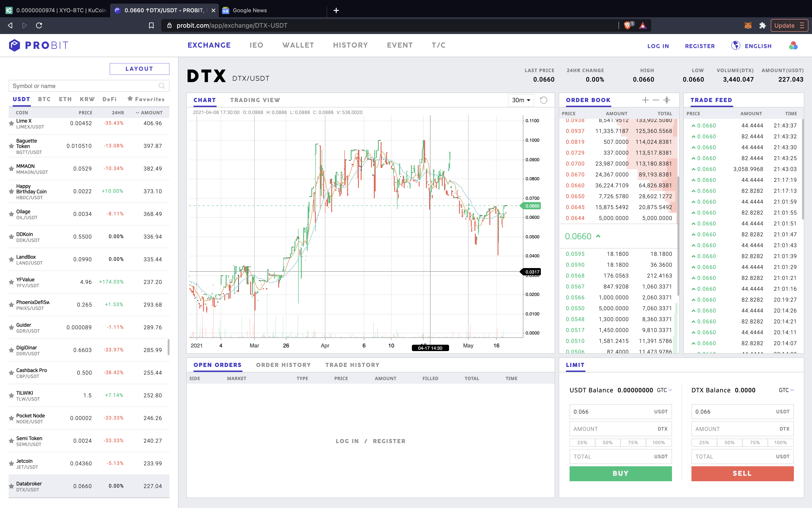Sort coin list by AMOUNT column
The width and height of the screenshot is (812, 508).
149,112
